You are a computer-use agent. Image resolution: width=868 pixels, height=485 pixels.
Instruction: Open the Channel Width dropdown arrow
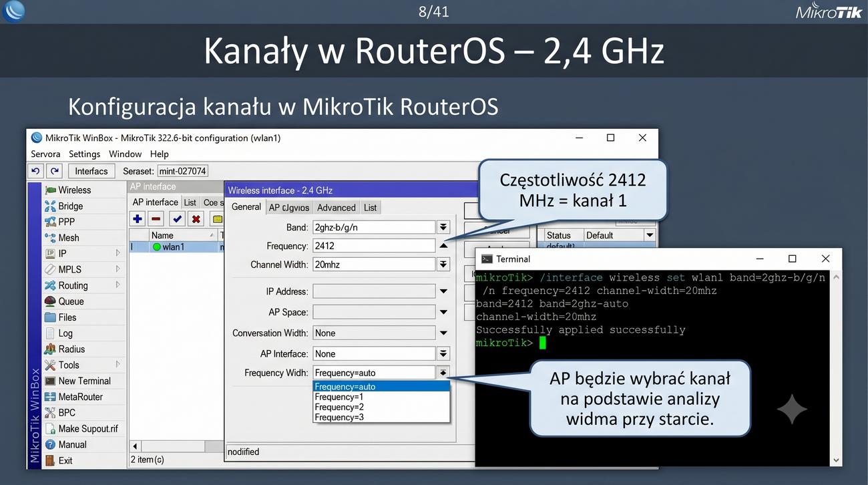pos(443,265)
